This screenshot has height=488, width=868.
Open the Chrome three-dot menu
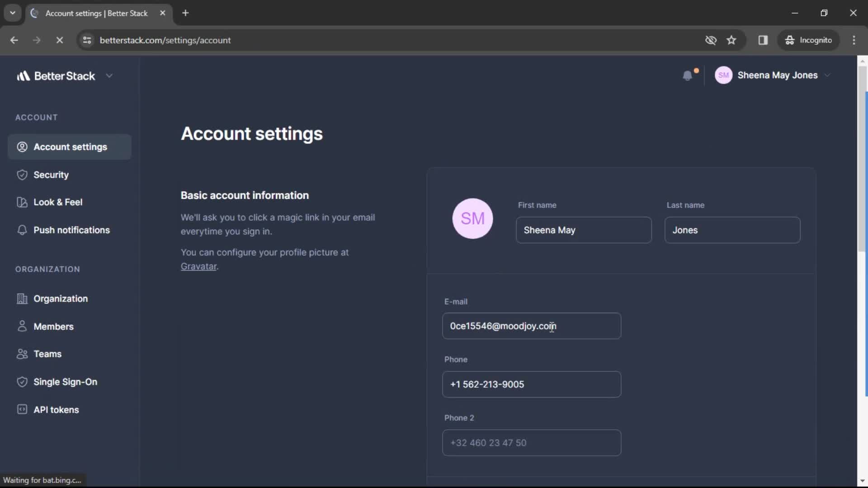click(854, 40)
